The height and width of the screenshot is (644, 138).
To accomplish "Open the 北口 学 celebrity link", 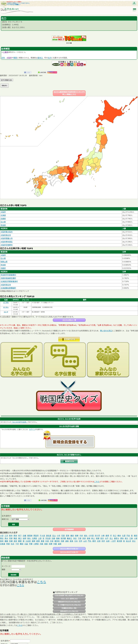I will click(6, 312).
